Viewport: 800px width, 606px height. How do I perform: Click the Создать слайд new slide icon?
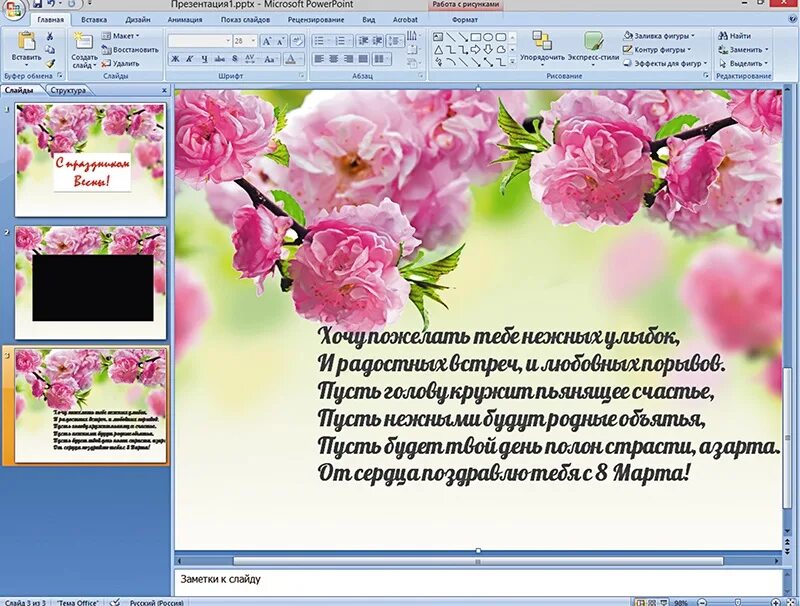pos(83,42)
